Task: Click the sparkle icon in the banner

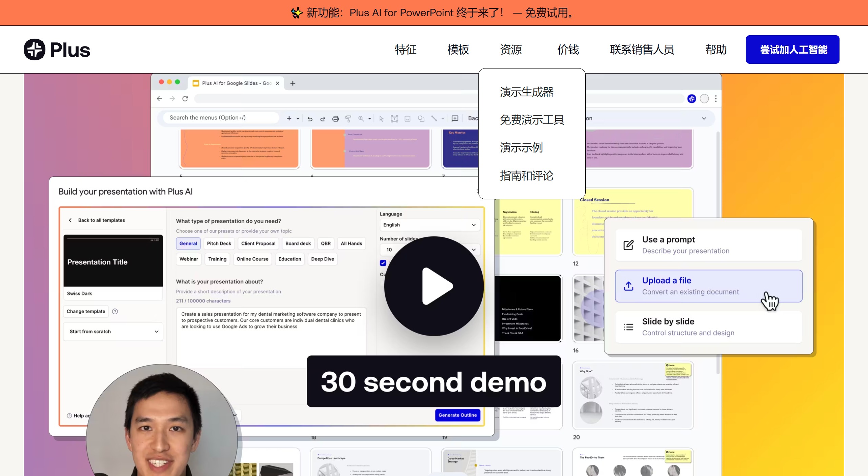Action: [297, 13]
